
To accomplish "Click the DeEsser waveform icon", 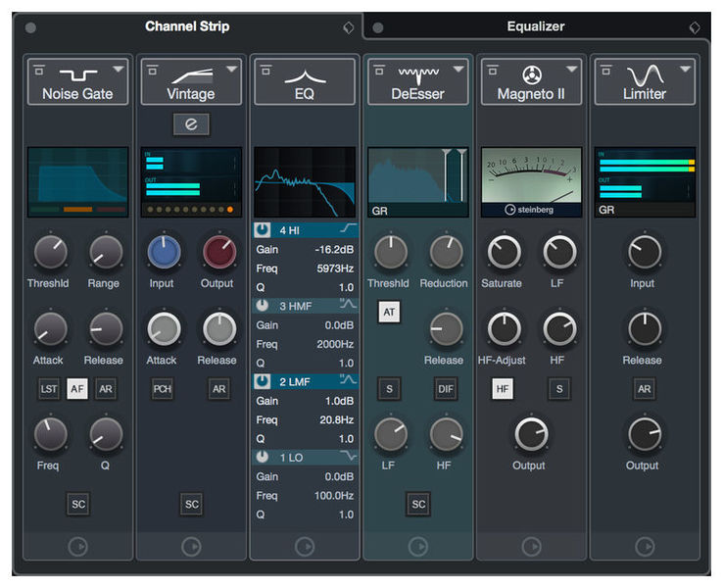I will coord(417,73).
